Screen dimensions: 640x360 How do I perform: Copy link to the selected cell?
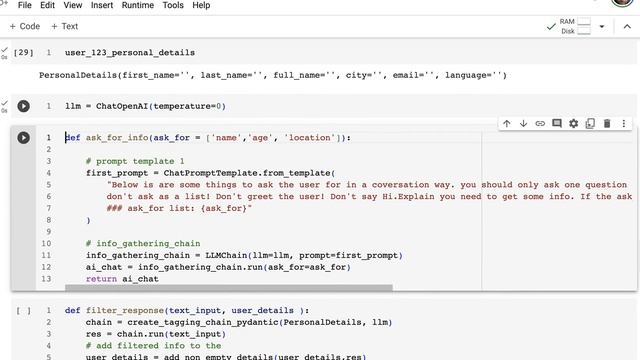(540, 124)
